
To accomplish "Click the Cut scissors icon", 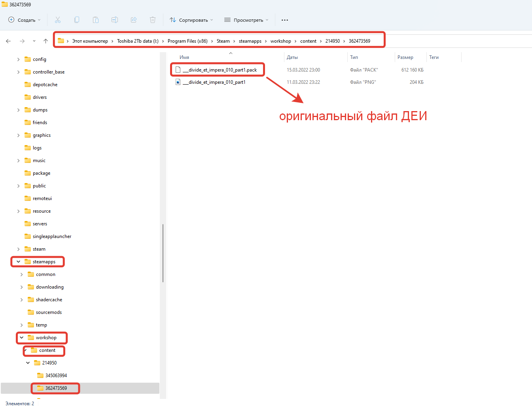I will [x=58, y=20].
